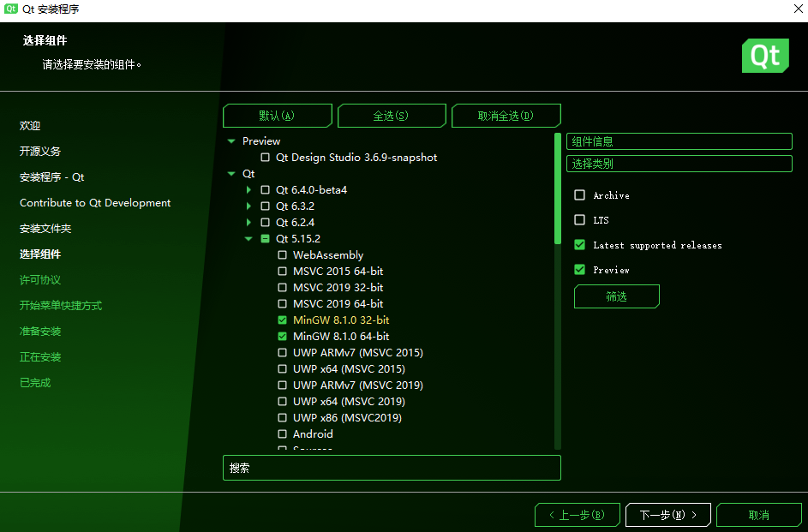This screenshot has width=808, height=532.
Task: Apply filters with the 筛选 button
Action: (616, 296)
